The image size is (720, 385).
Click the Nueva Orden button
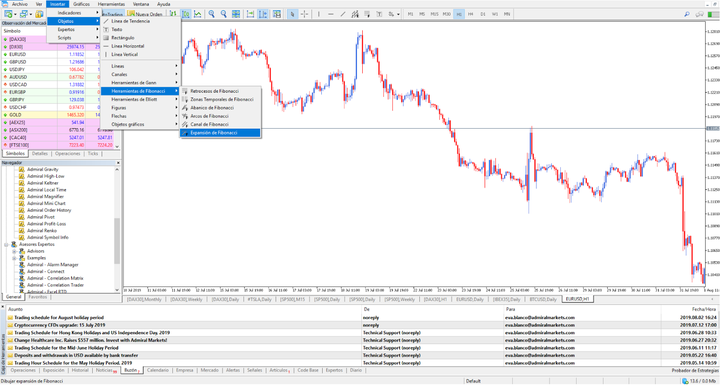pyautogui.click(x=145, y=14)
